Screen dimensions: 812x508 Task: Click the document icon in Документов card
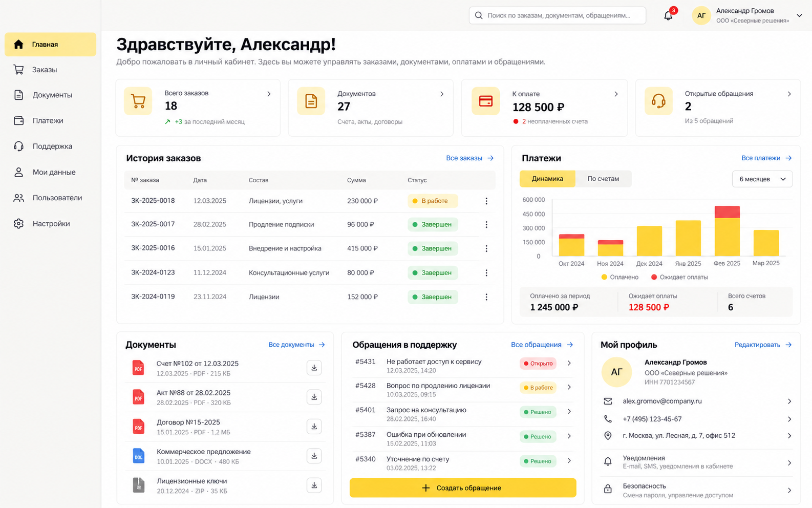click(311, 101)
